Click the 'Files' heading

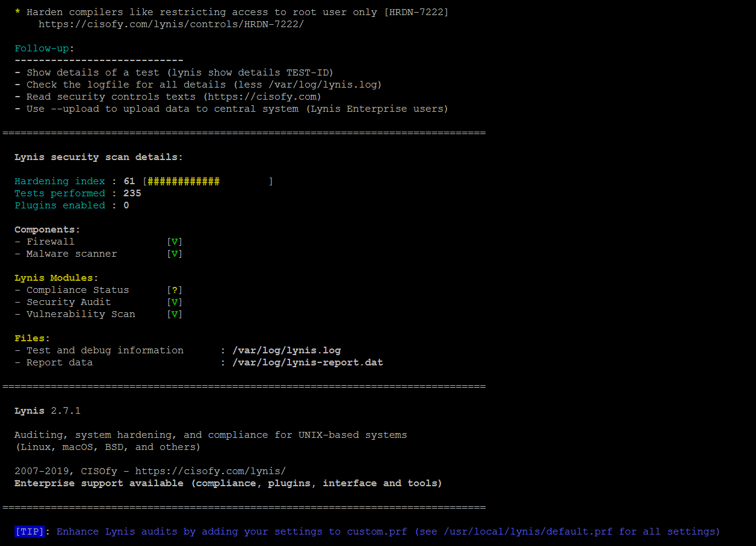32,338
